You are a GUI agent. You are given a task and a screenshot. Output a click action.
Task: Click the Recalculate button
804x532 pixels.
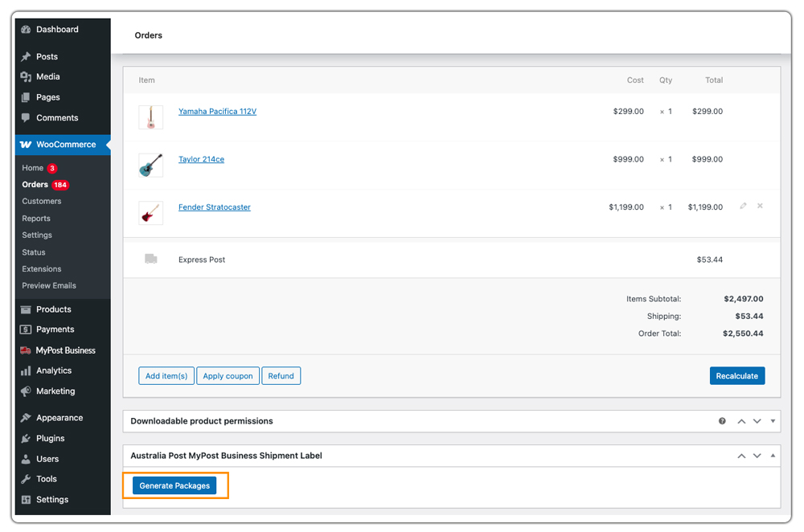click(x=736, y=375)
